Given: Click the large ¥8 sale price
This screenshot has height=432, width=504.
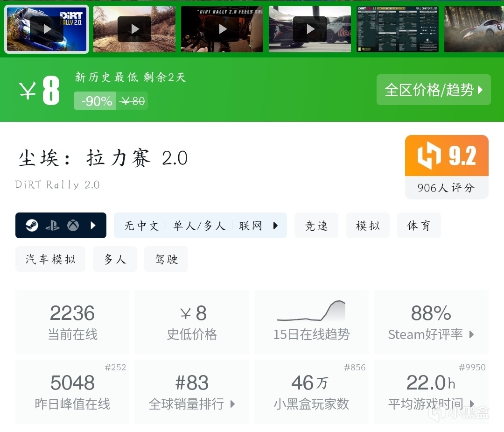Looking at the screenshot, I should point(39,91).
